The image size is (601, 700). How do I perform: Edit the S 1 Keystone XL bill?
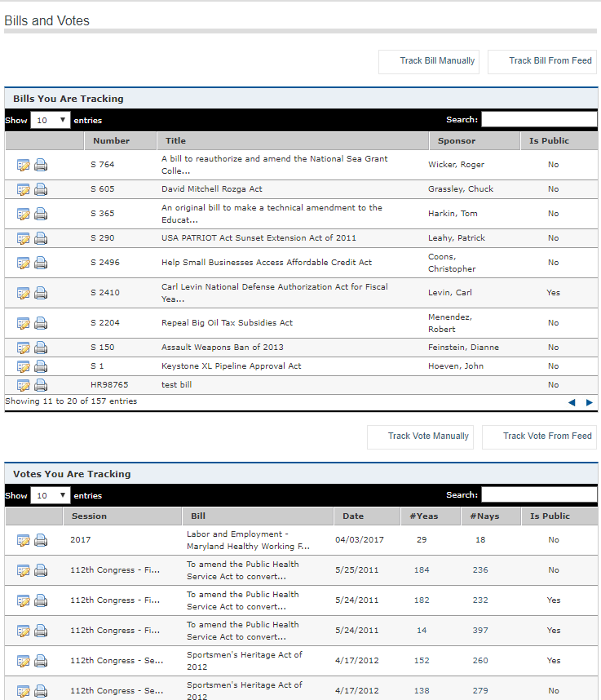pyautogui.click(x=23, y=366)
